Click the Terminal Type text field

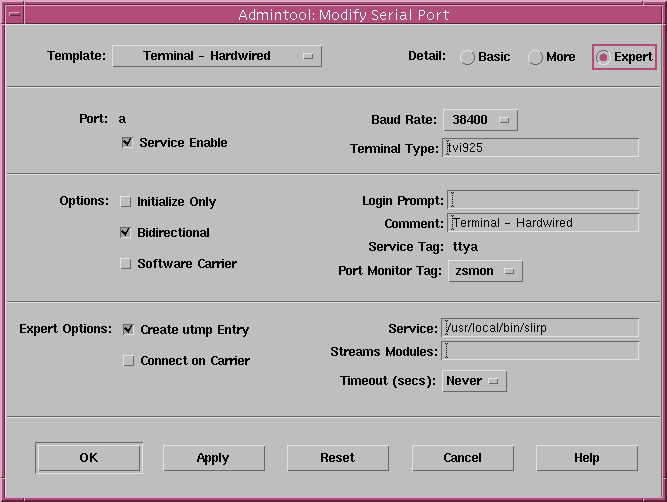[x=540, y=148]
